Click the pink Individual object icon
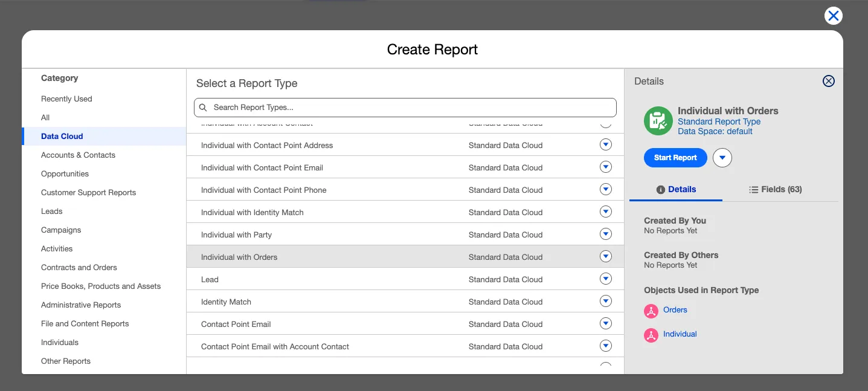 coord(651,335)
